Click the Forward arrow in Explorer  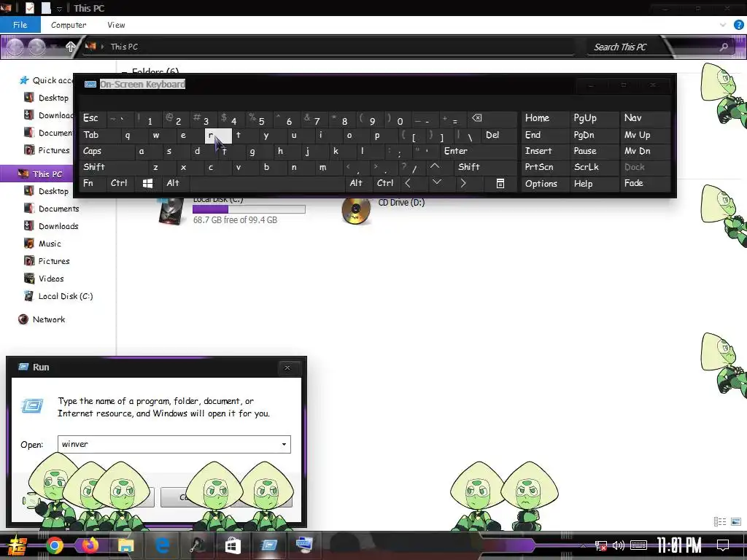click(36, 47)
